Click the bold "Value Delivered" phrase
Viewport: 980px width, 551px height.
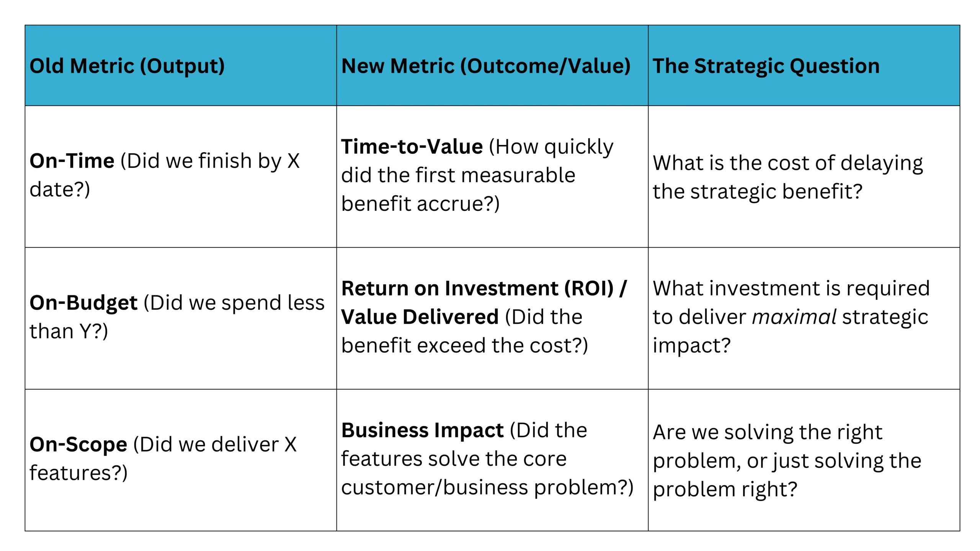point(420,317)
